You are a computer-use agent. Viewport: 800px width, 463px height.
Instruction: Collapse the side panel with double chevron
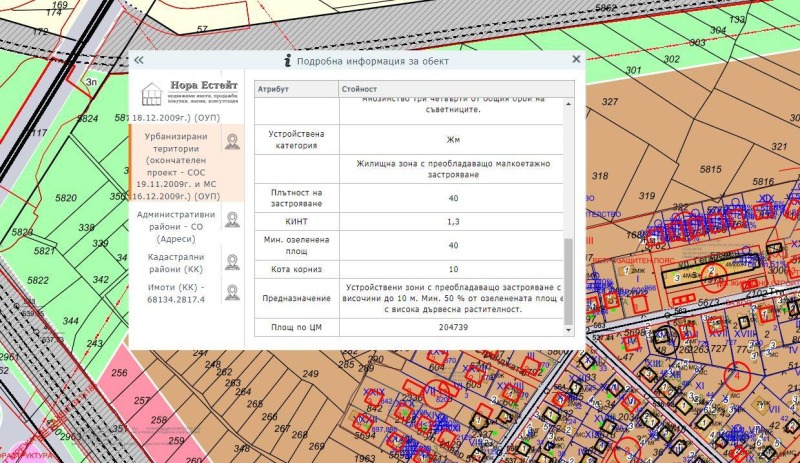click(138, 61)
